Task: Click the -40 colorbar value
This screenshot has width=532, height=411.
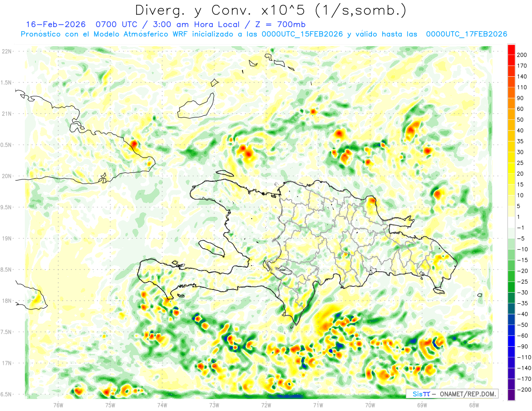Action: coord(523,314)
